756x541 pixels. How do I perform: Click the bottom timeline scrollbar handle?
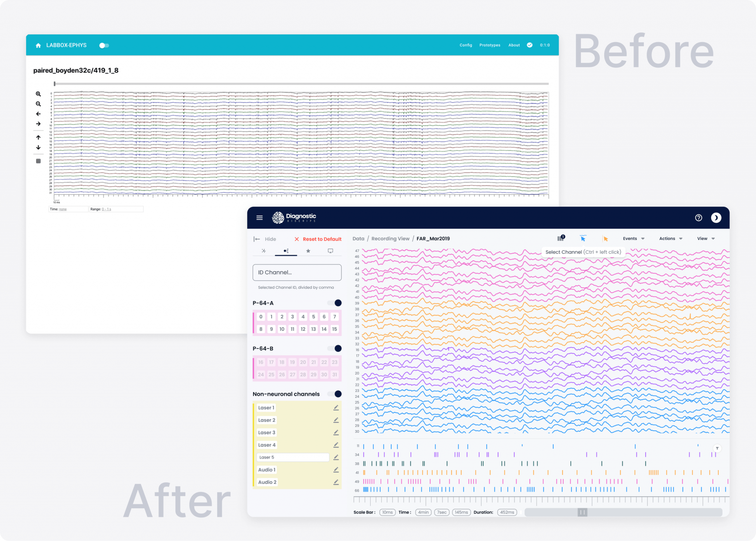[x=582, y=512]
